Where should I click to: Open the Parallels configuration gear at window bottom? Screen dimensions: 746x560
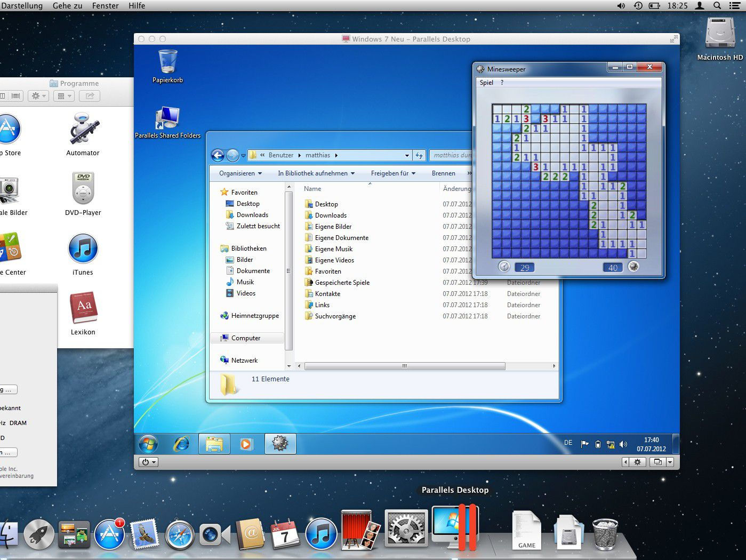pyautogui.click(x=637, y=462)
